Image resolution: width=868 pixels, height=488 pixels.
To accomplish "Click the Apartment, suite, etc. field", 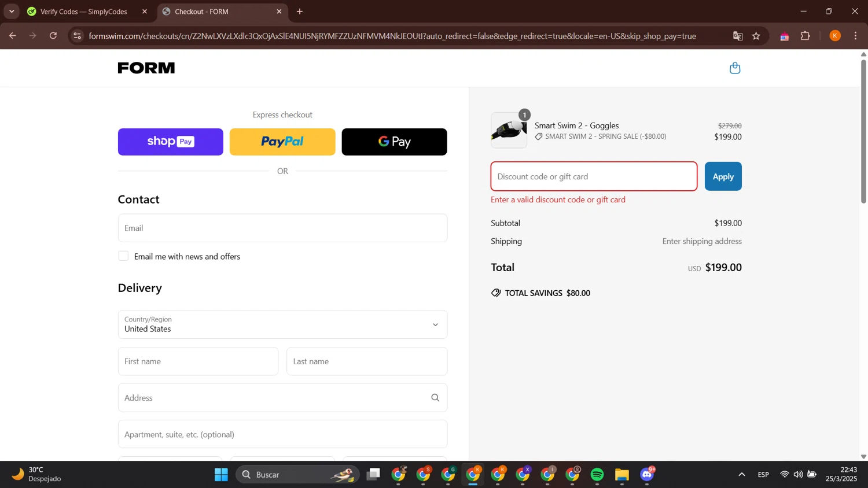I will pyautogui.click(x=282, y=434).
